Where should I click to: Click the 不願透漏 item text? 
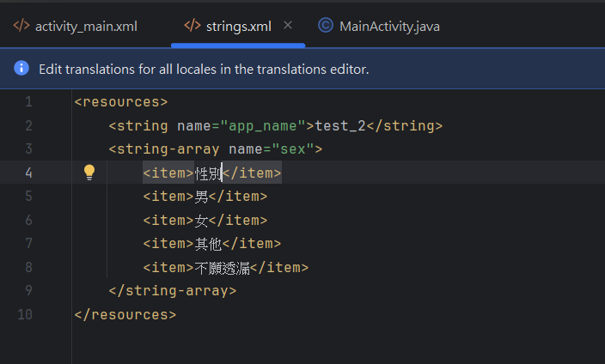223,268
